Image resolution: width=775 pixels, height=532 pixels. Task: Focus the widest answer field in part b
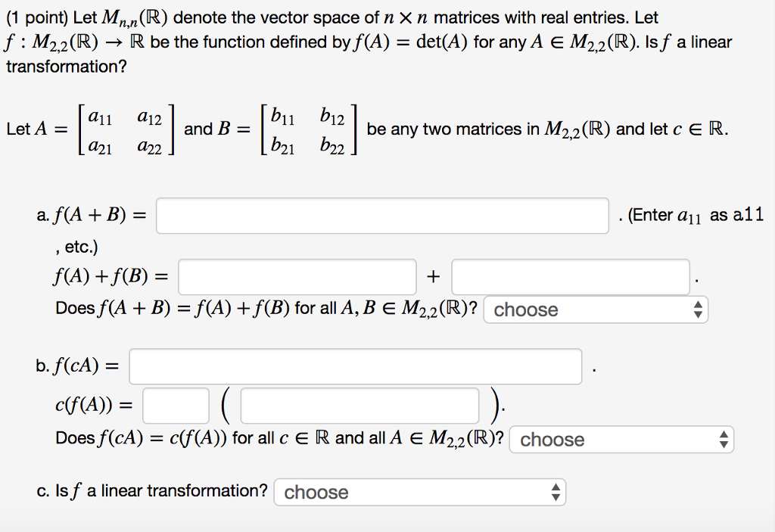pyautogui.click(x=354, y=366)
